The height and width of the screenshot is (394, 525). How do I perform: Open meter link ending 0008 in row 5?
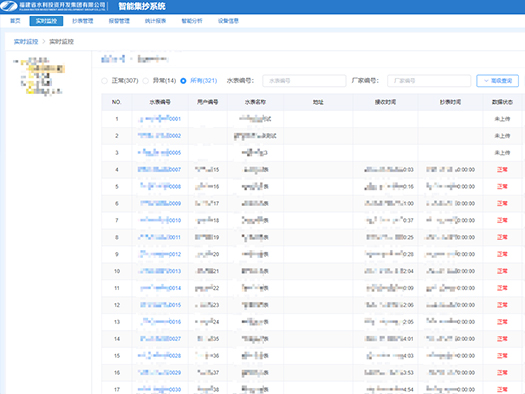point(160,186)
